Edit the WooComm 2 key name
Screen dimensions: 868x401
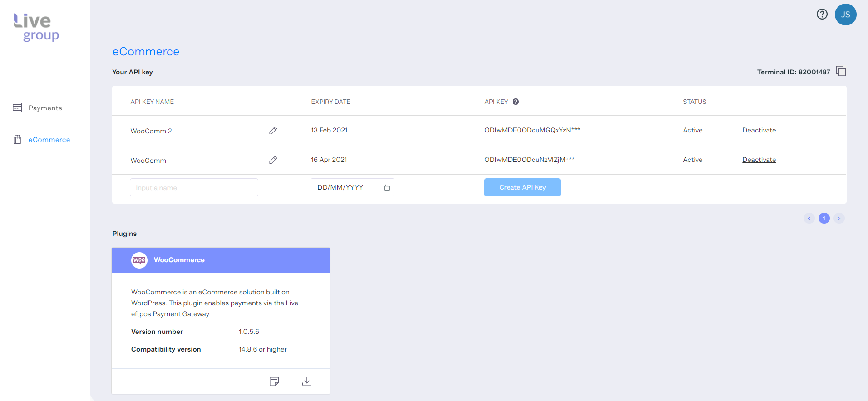[x=273, y=131]
